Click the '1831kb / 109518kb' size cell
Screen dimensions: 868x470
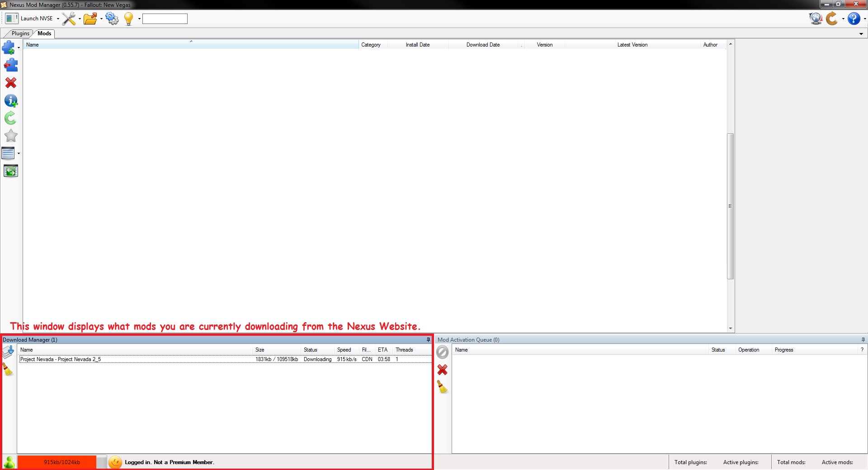(277, 359)
